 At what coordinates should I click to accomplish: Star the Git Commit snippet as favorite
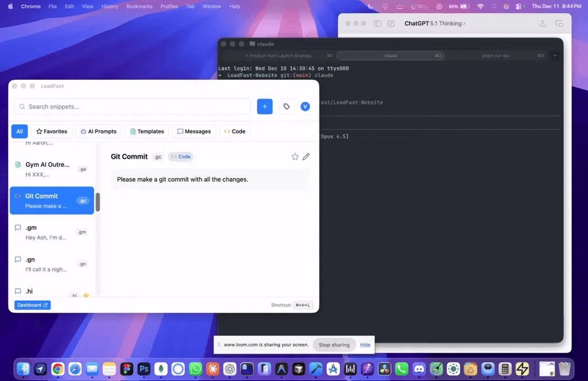(x=295, y=157)
